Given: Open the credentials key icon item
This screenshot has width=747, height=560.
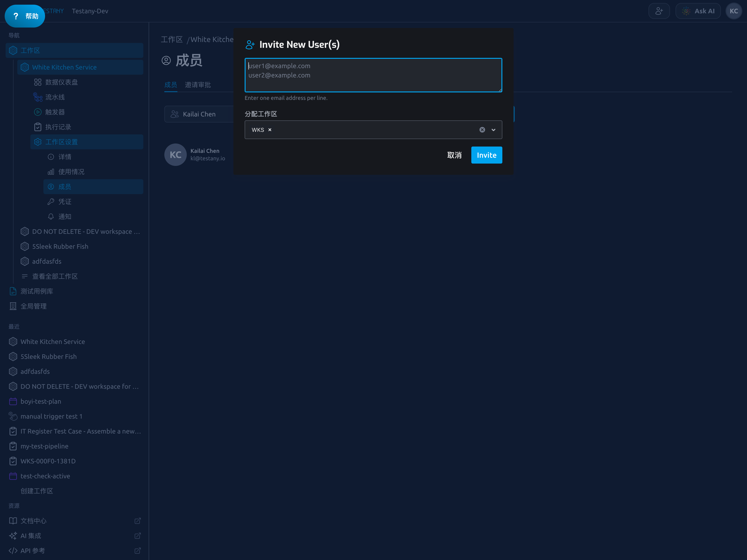Looking at the screenshot, I should point(51,202).
